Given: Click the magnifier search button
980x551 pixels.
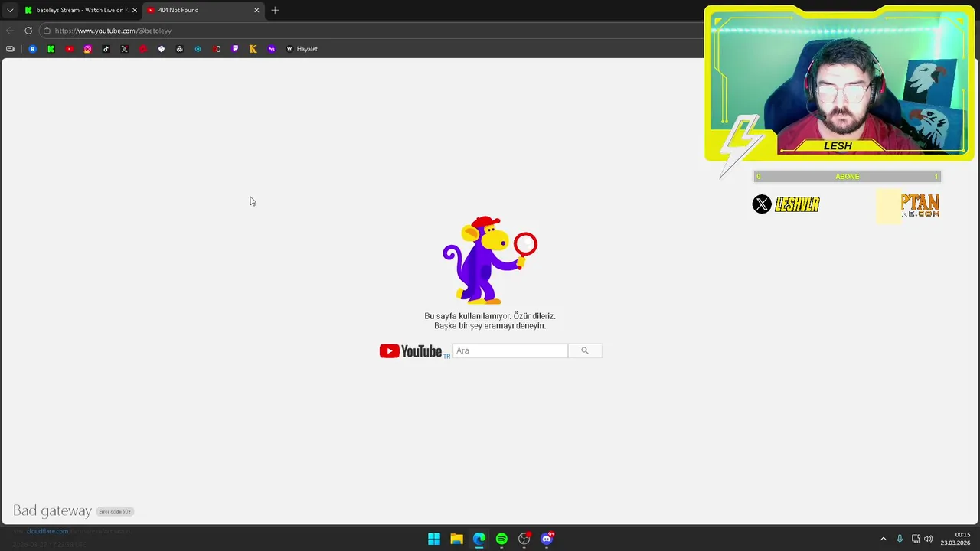Looking at the screenshot, I should coord(585,350).
